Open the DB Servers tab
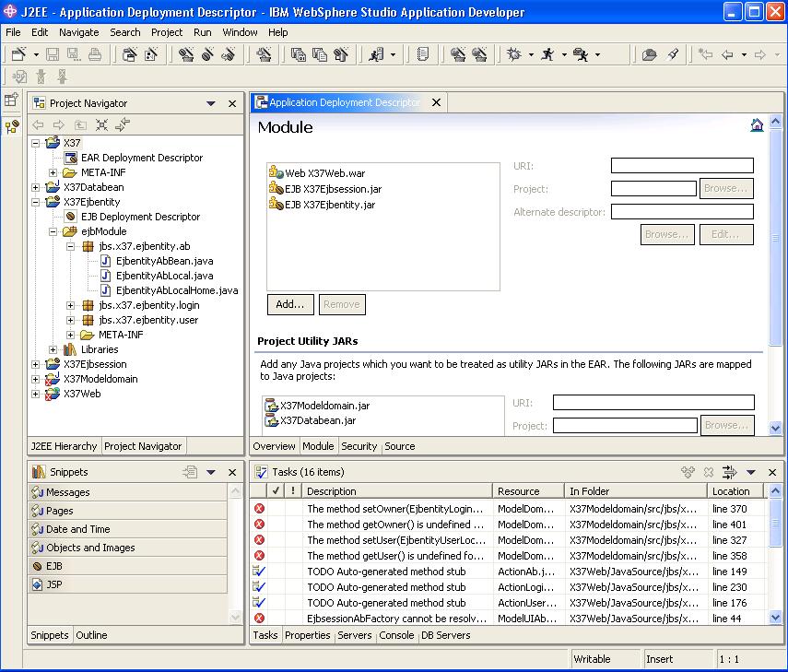Image resolution: width=788 pixels, height=672 pixels. [446, 635]
